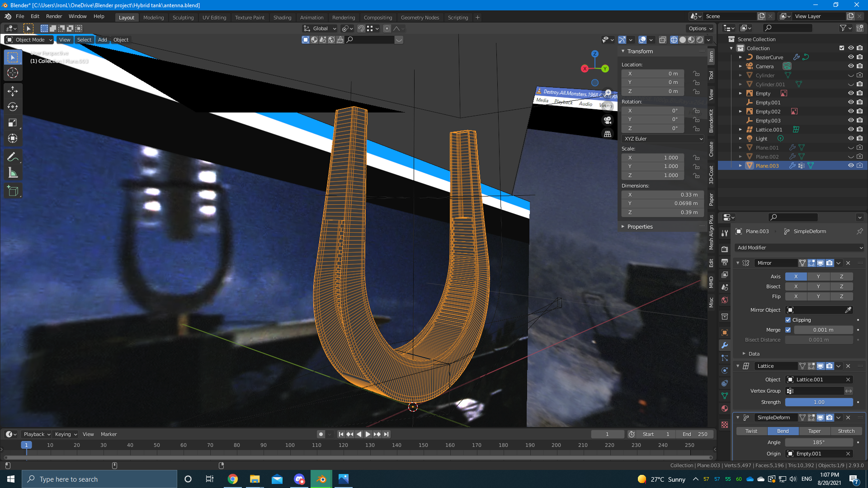868x488 pixels.
Task: Lock X location property
Action: click(x=696, y=74)
